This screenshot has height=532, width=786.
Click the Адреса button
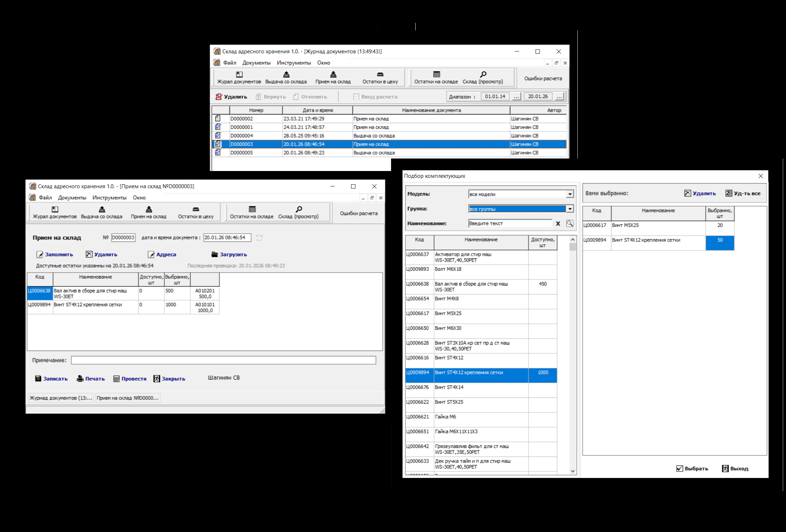162,254
